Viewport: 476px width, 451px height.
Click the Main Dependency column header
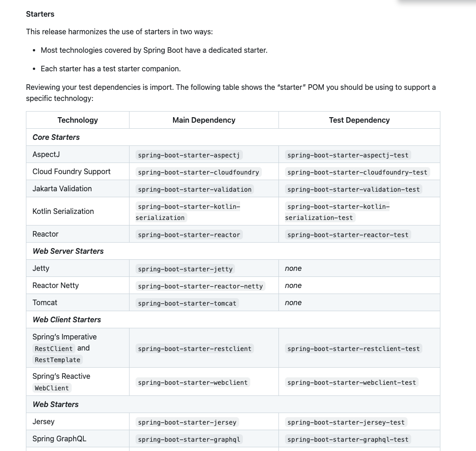click(204, 120)
